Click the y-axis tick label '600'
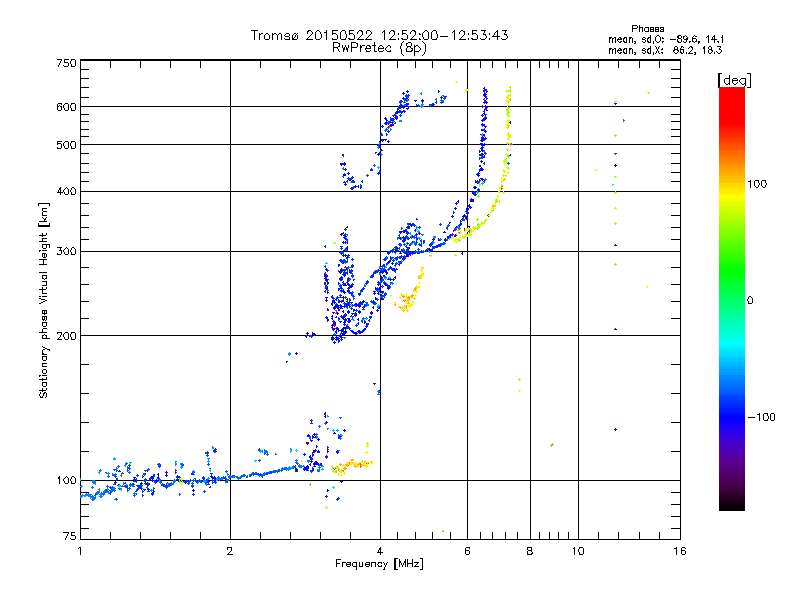 pos(66,107)
